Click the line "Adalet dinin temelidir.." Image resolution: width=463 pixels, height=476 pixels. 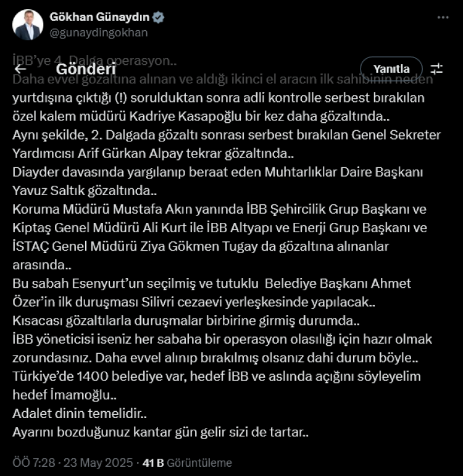click(80, 414)
